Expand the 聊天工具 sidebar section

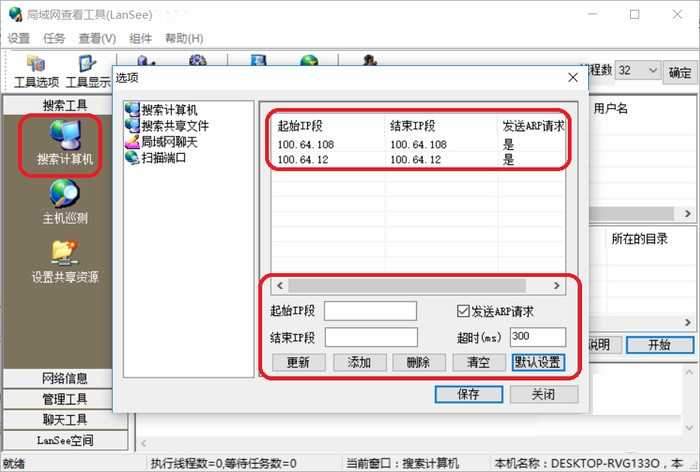point(64,419)
